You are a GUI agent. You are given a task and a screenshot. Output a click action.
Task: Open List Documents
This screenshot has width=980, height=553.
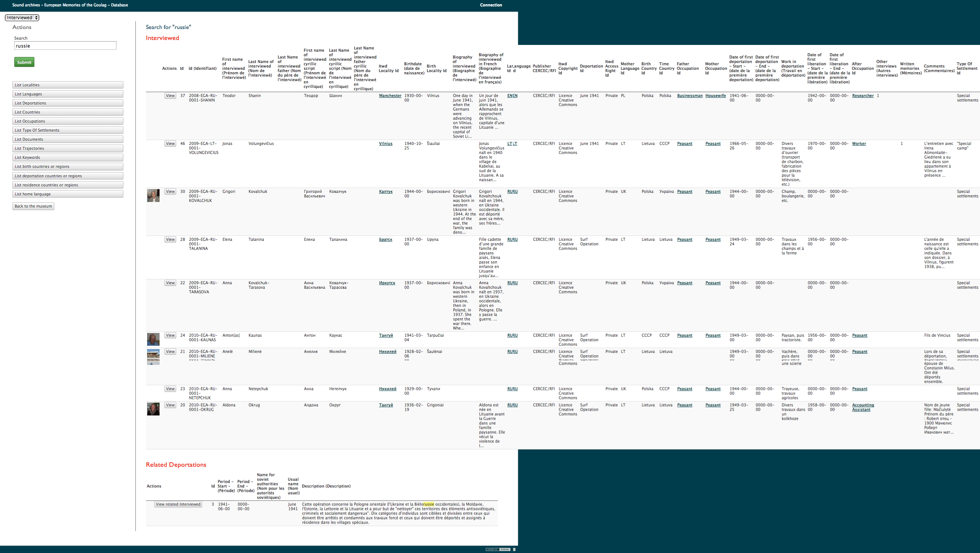pos(68,139)
